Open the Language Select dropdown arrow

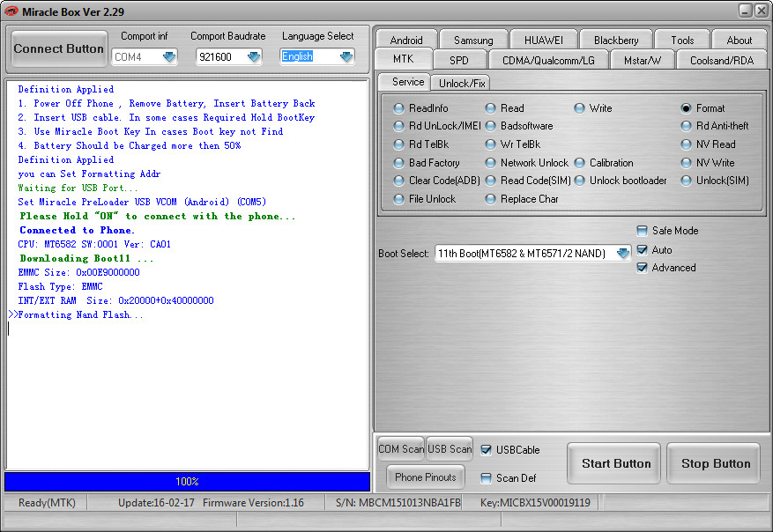coord(346,57)
